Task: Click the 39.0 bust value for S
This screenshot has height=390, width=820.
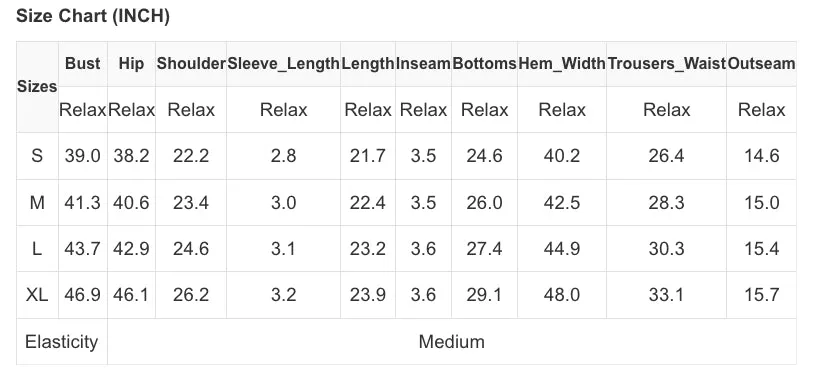Action: pos(83,156)
